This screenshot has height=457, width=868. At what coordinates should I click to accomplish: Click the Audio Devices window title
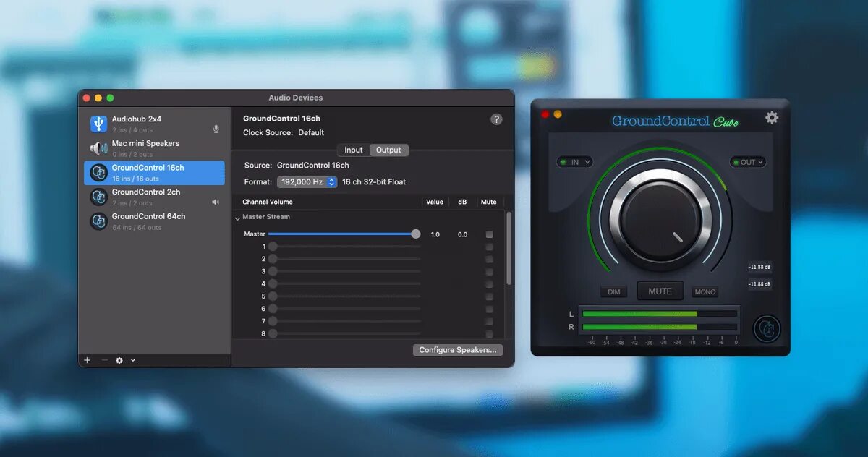(x=296, y=98)
